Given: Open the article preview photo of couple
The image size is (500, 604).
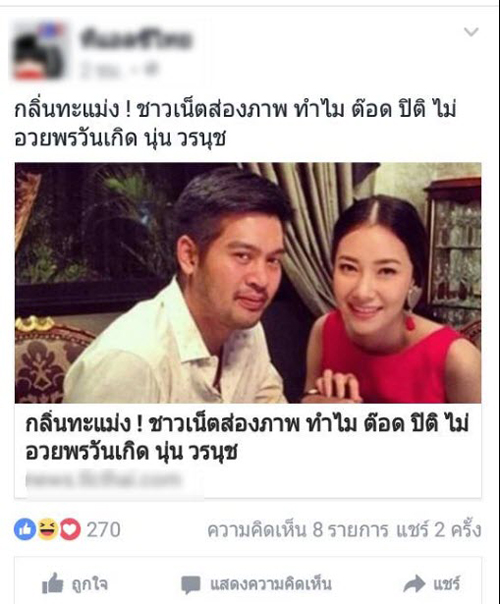Looking at the screenshot, I should click(x=248, y=283).
